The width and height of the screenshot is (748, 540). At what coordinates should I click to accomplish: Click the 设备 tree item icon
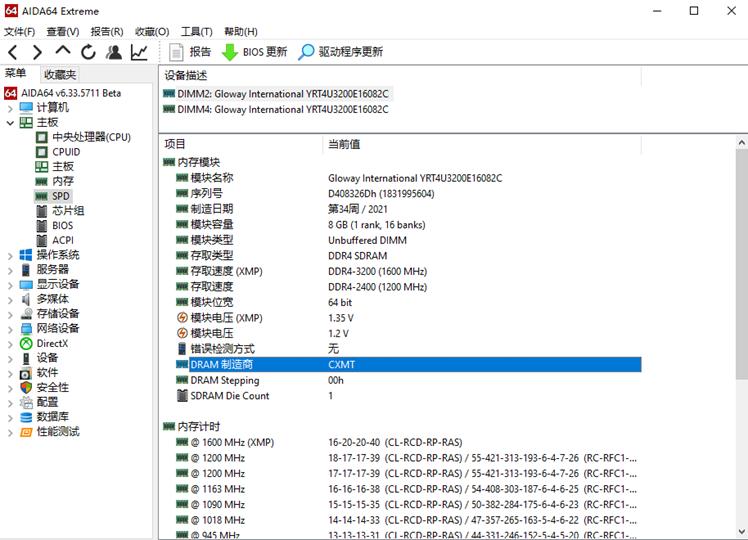26,358
